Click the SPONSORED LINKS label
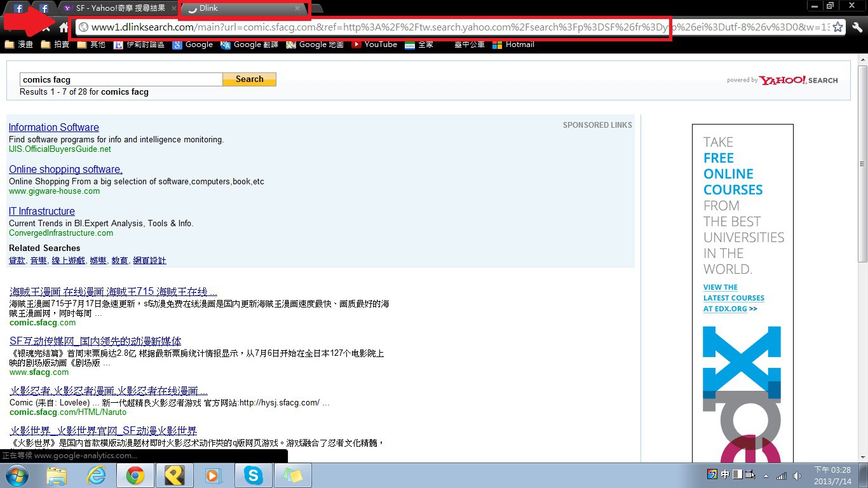This screenshot has width=868, height=488. 597,125
